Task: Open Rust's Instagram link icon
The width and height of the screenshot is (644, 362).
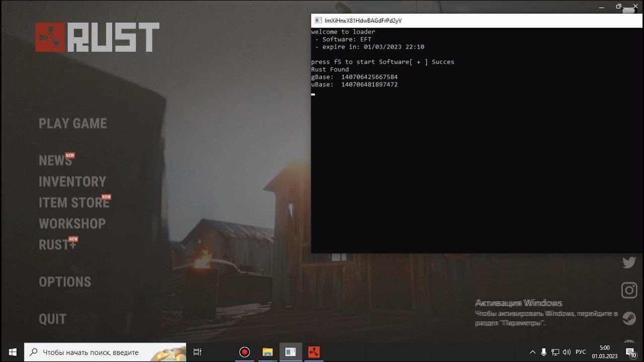Action: [629, 290]
